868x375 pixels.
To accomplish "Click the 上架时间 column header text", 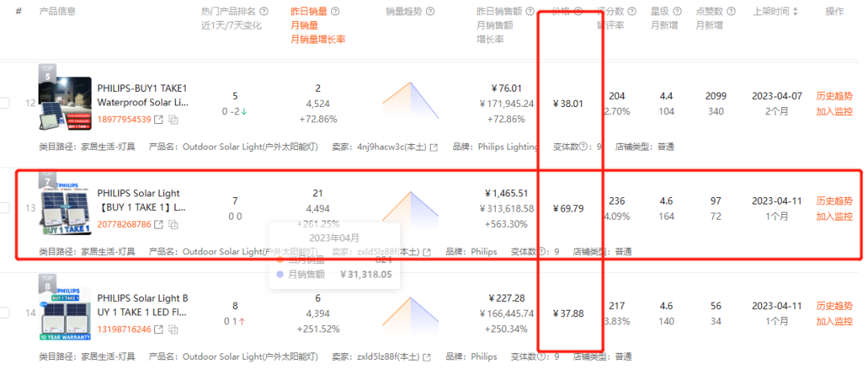I will pyautogui.click(x=771, y=11).
